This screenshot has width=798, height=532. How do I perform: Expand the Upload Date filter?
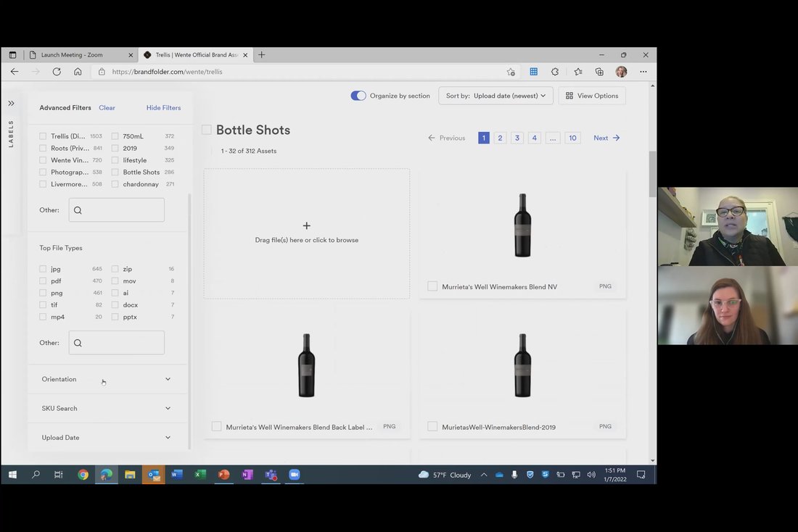[x=106, y=437]
